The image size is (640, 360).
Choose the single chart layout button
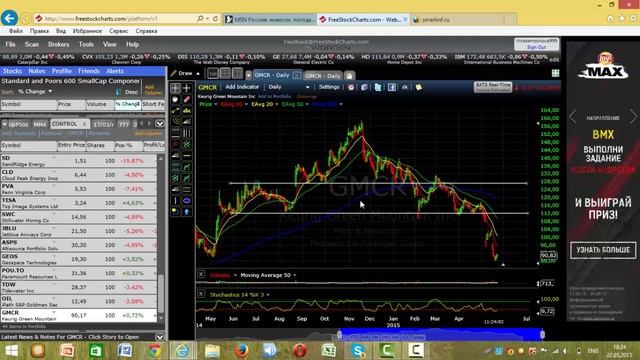tap(213, 73)
